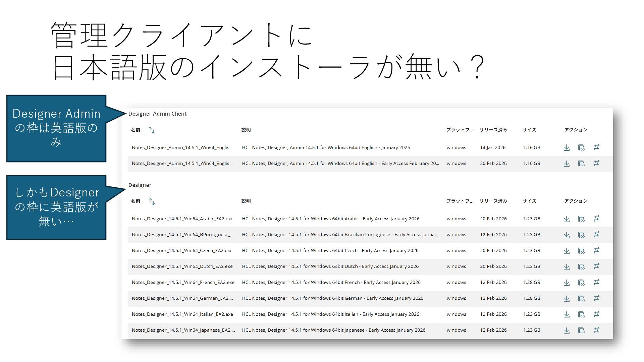Screen dimensions: 644x362
Task: Open the Notes_Designer_14.5.1_Win64_Arabic_EA2.exe file entry
Action: click(182, 219)
